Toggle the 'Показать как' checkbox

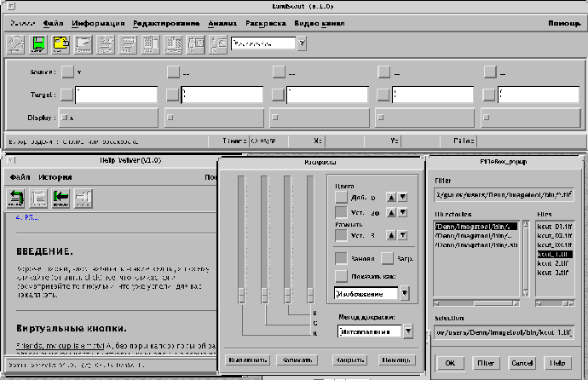click(x=340, y=276)
